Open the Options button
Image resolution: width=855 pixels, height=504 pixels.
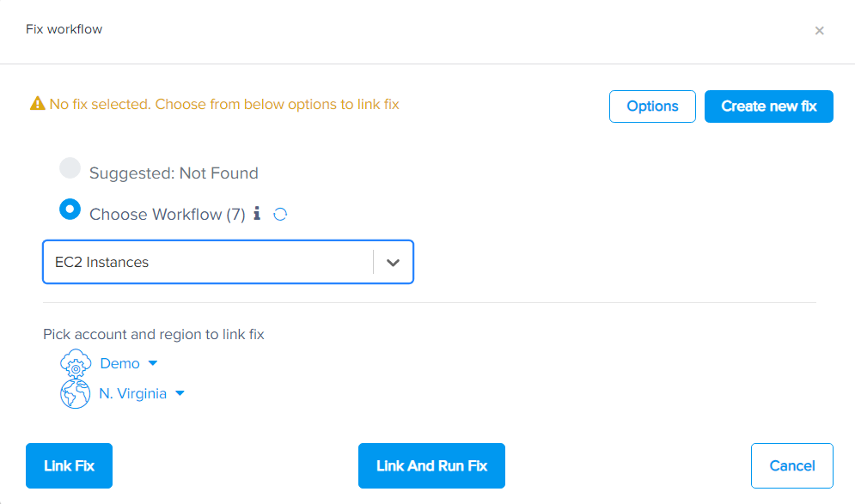point(652,106)
